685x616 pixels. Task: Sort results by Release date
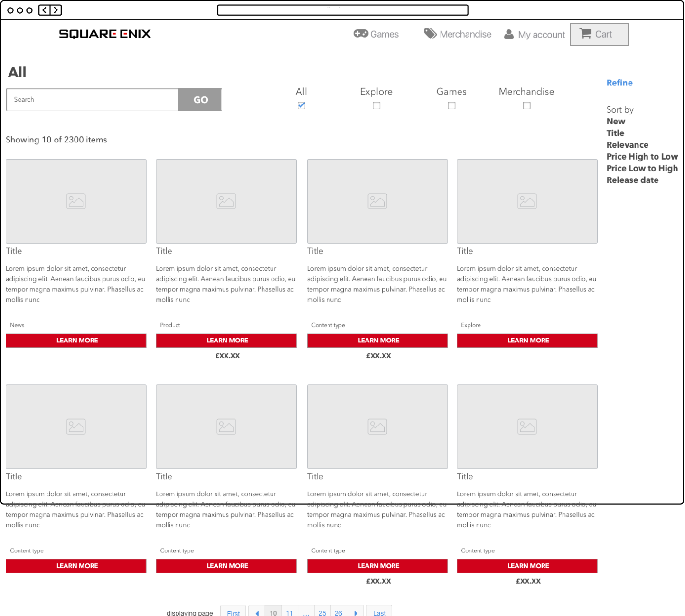(x=632, y=180)
